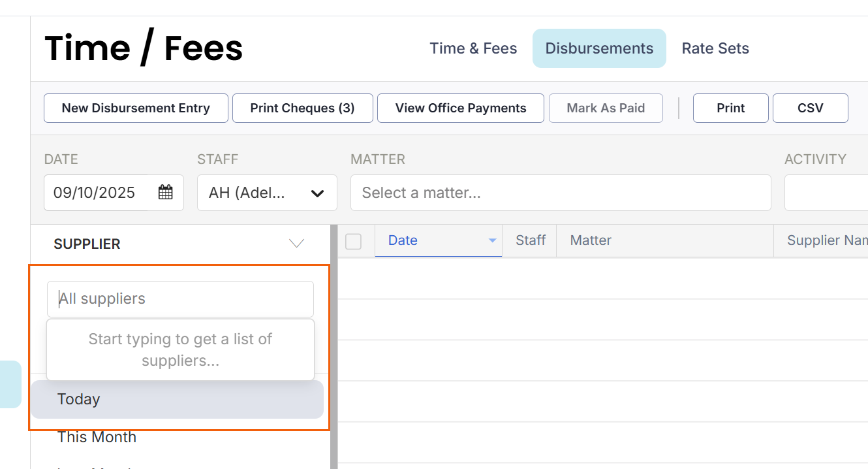Tick the select-all rows checkbox
Image resolution: width=868 pixels, height=469 pixels.
[353, 242]
